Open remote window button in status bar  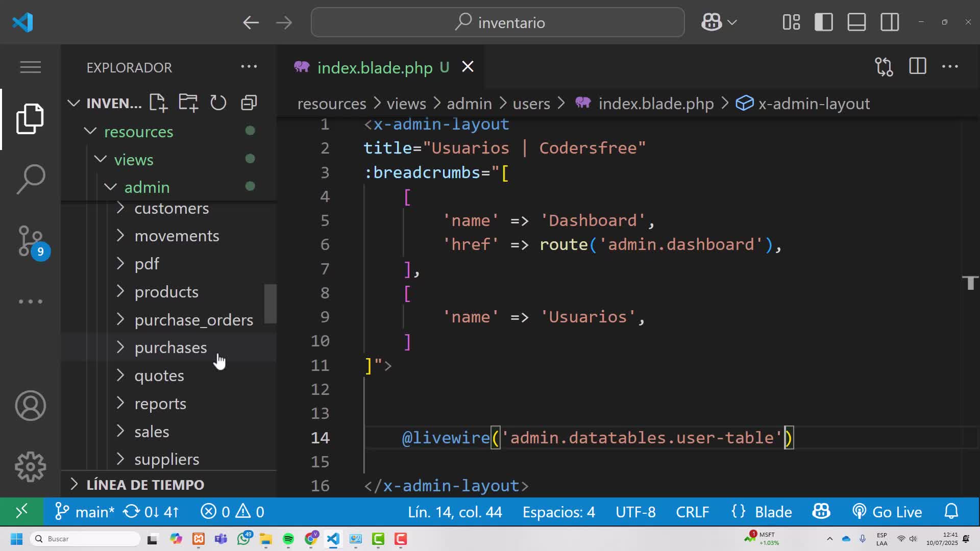pyautogui.click(x=21, y=511)
